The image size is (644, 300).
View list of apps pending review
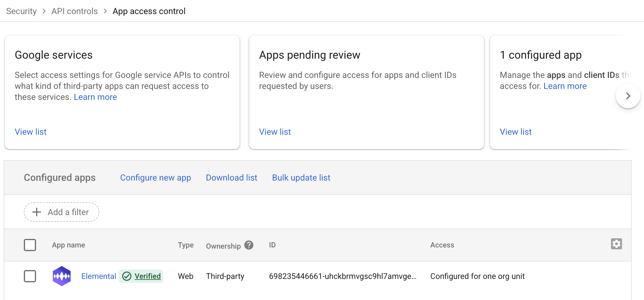coord(275,132)
